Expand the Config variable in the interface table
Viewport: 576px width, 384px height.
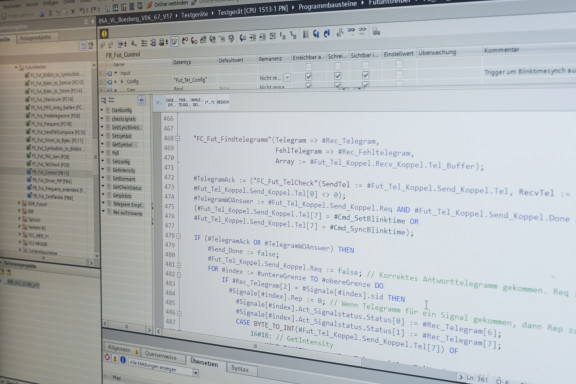tap(122, 82)
